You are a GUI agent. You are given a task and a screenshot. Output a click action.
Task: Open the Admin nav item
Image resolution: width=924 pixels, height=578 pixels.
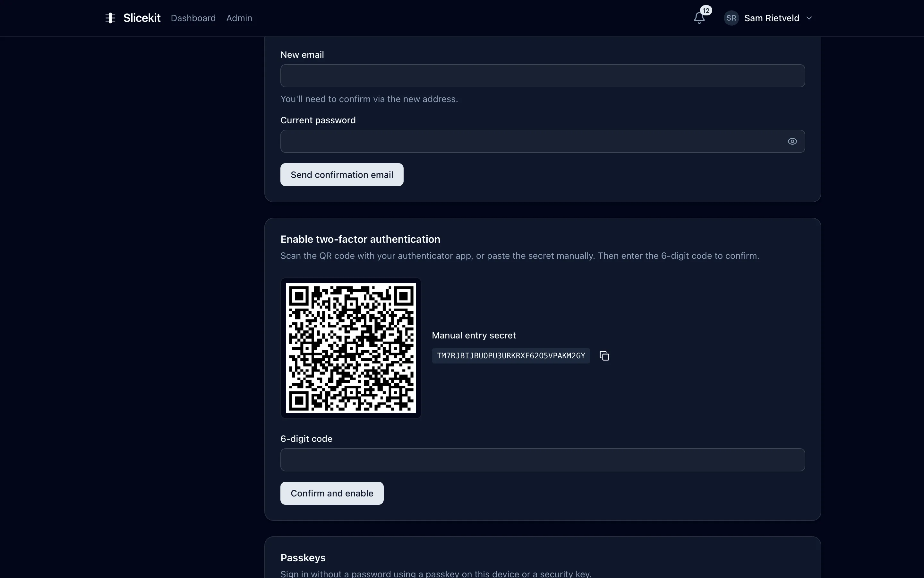239,18
